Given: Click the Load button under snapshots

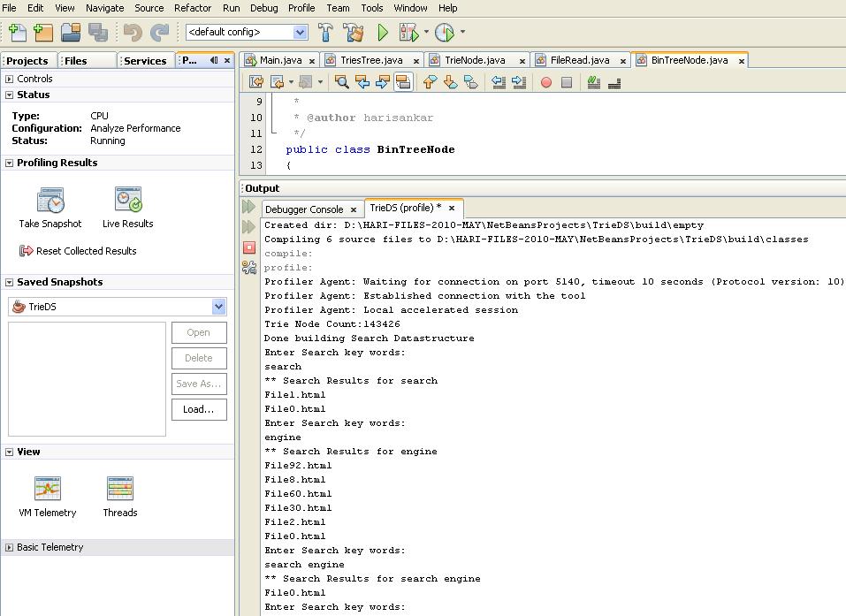Looking at the screenshot, I should (199, 409).
